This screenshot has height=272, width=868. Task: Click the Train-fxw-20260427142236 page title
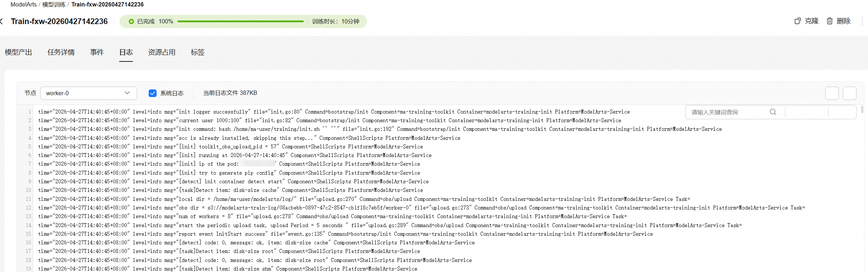tap(59, 22)
